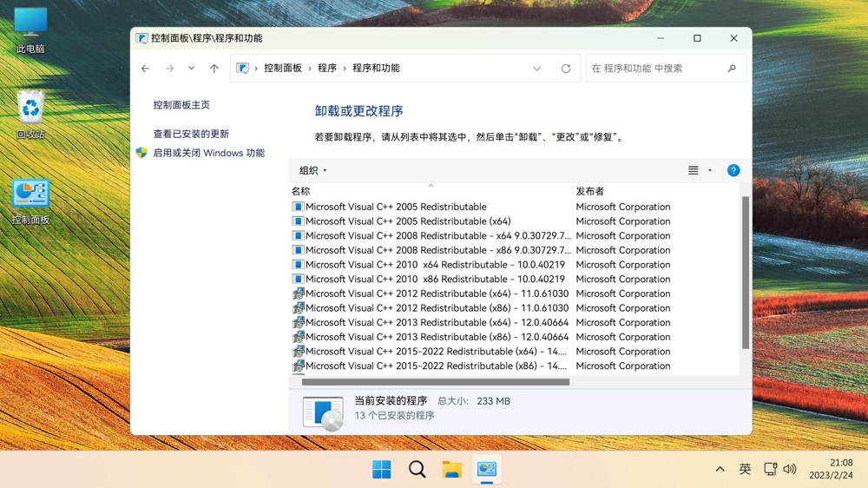Click the taskbar Search magnifier
Image resolution: width=868 pixels, height=488 pixels.
(417, 470)
